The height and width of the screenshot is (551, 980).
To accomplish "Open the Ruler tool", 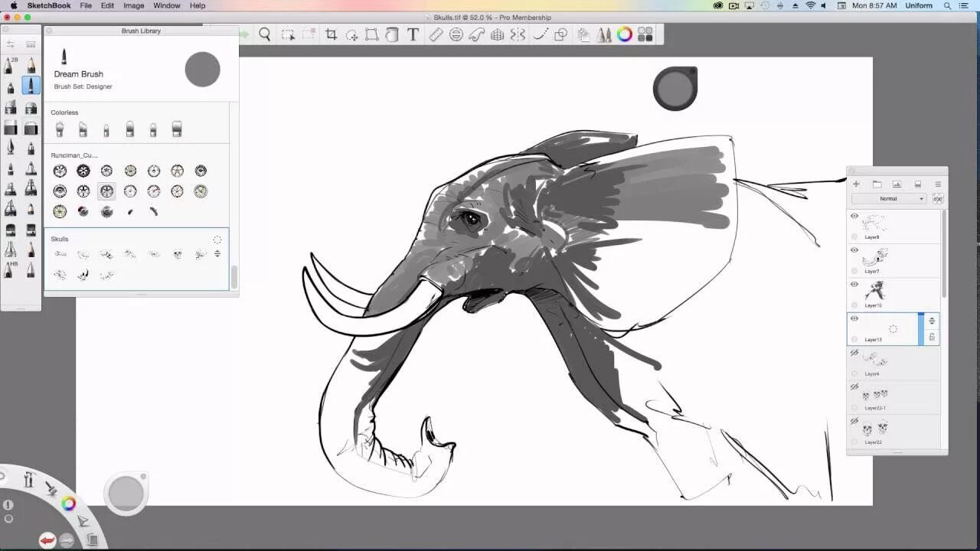I will (436, 34).
